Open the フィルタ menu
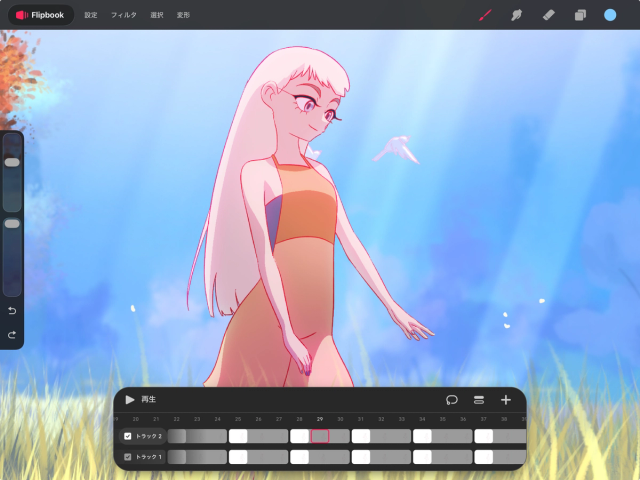The width and height of the screenshot is (640, 480). pos(124,15)
